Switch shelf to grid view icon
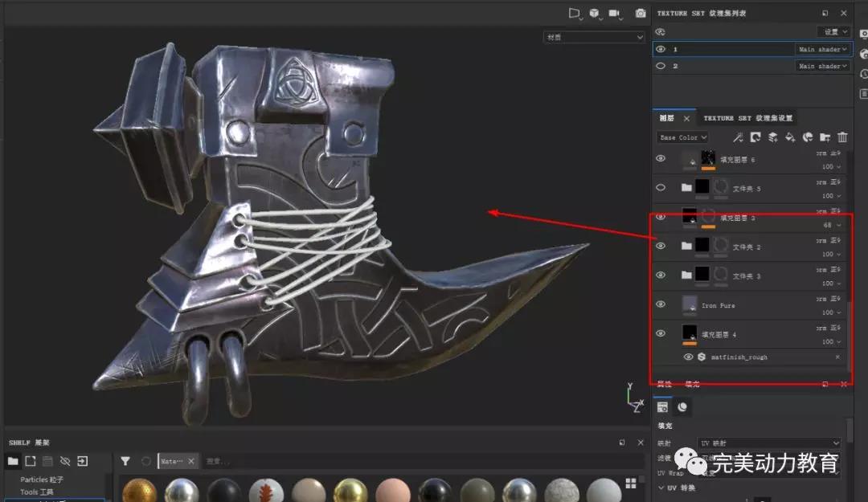 coord(631,483)
